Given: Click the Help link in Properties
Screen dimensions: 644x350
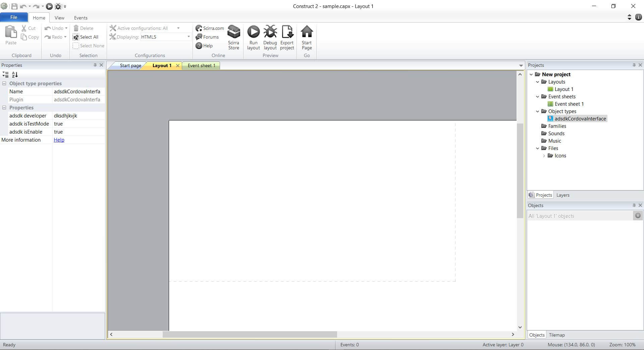Looking at the screenshot, I should click(59, 140).
